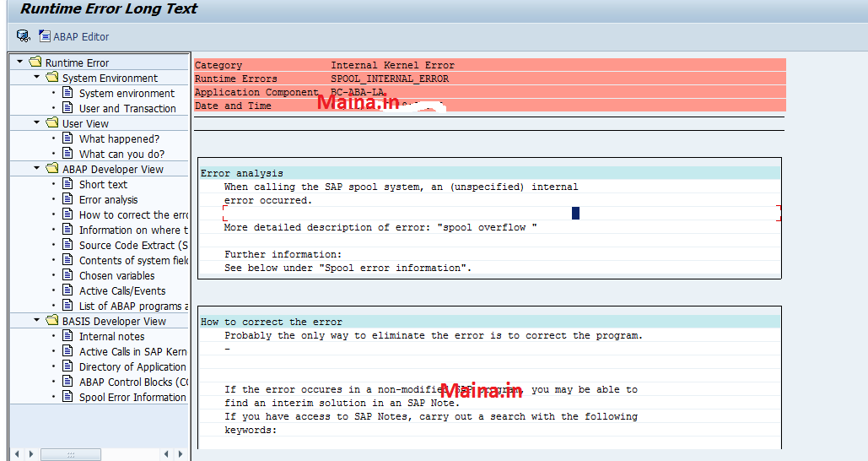868x461 pixels.
Task: Open the ABAP Editor button
Action: click(x=74, y=36)
